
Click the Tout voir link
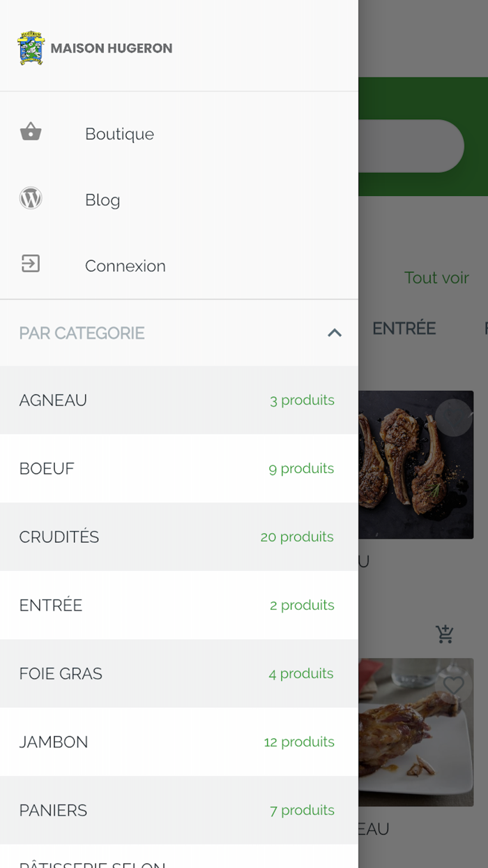[436, 278]
